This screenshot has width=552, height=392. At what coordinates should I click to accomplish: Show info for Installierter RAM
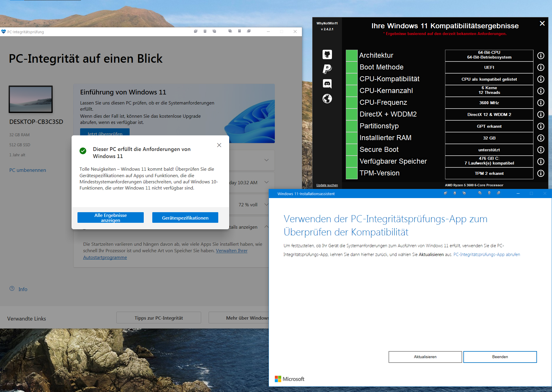541,138
